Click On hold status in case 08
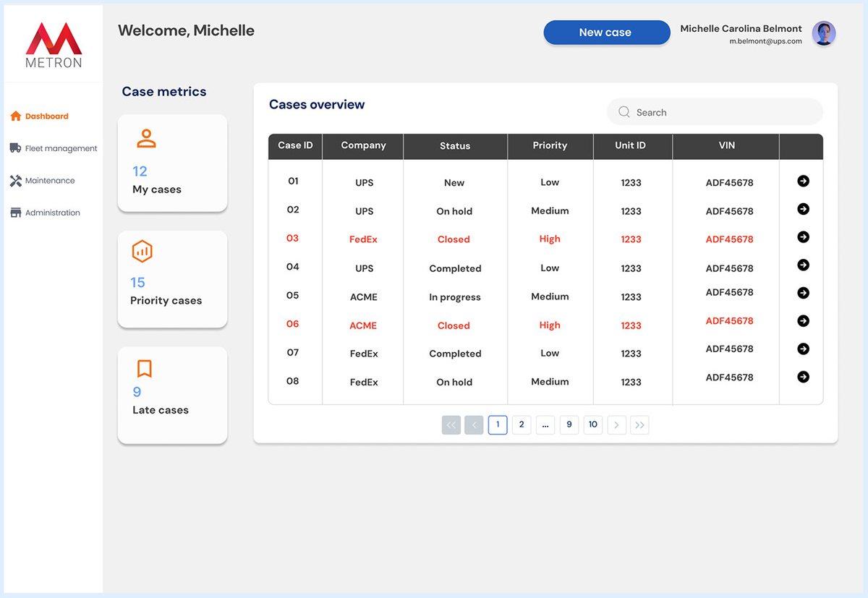Viewport: 868px width, 598px height. click(x=454, y=383)
